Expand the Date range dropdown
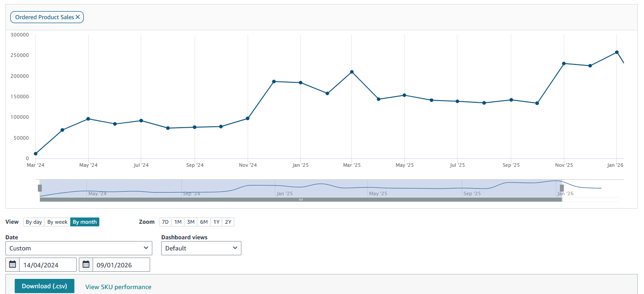This screenshot has width=644, height=294. [79, 248]
